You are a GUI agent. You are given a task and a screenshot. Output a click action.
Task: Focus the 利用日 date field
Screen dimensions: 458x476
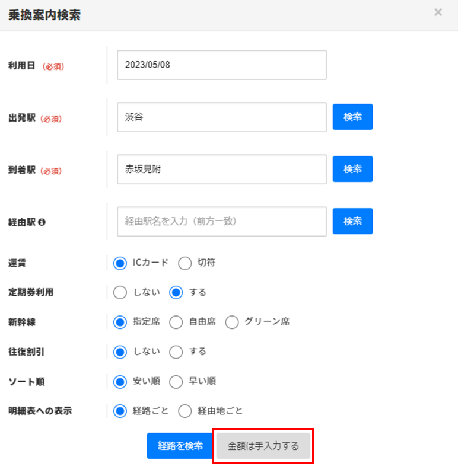coord(222,65)
